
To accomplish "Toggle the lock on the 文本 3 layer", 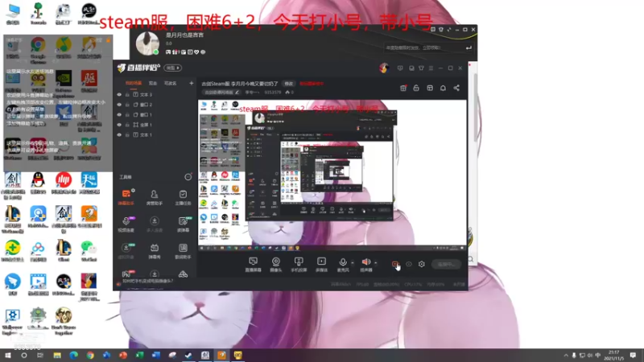I will click(127, 94).
